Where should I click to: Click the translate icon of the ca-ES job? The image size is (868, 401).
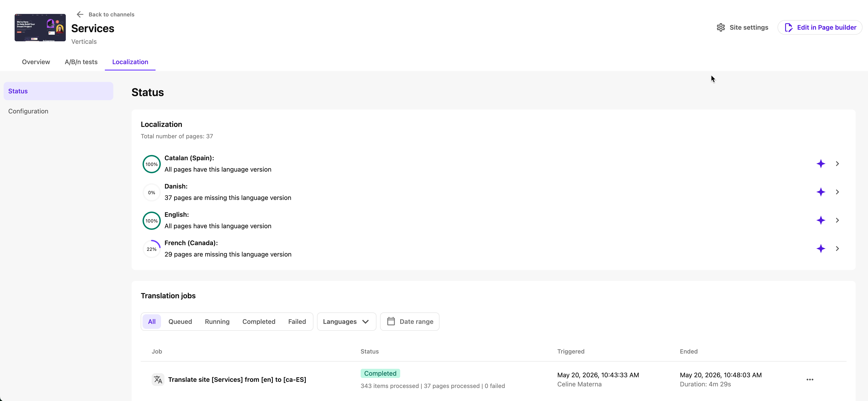pos(158,380)
